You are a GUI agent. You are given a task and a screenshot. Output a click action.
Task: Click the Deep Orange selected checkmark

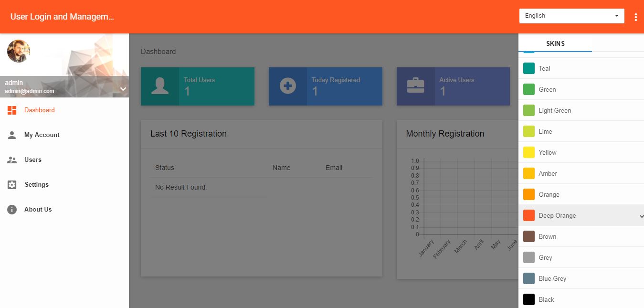641,216
